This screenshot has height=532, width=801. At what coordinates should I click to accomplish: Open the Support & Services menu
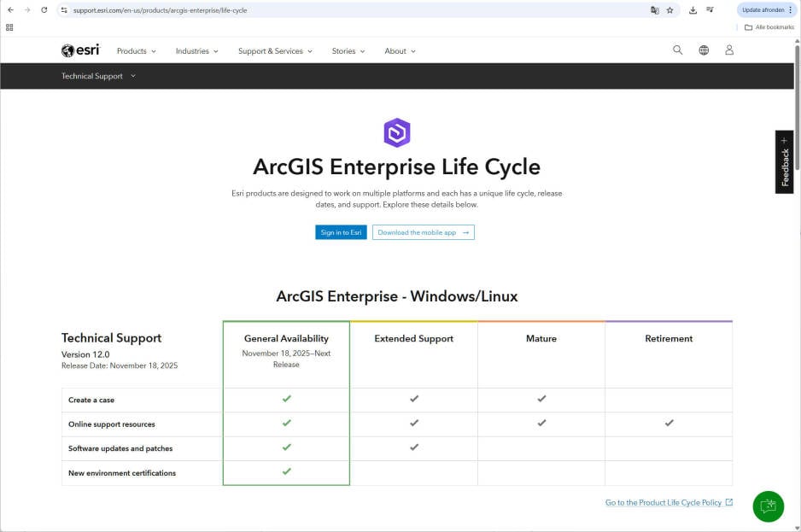click(x=275, y=51)
